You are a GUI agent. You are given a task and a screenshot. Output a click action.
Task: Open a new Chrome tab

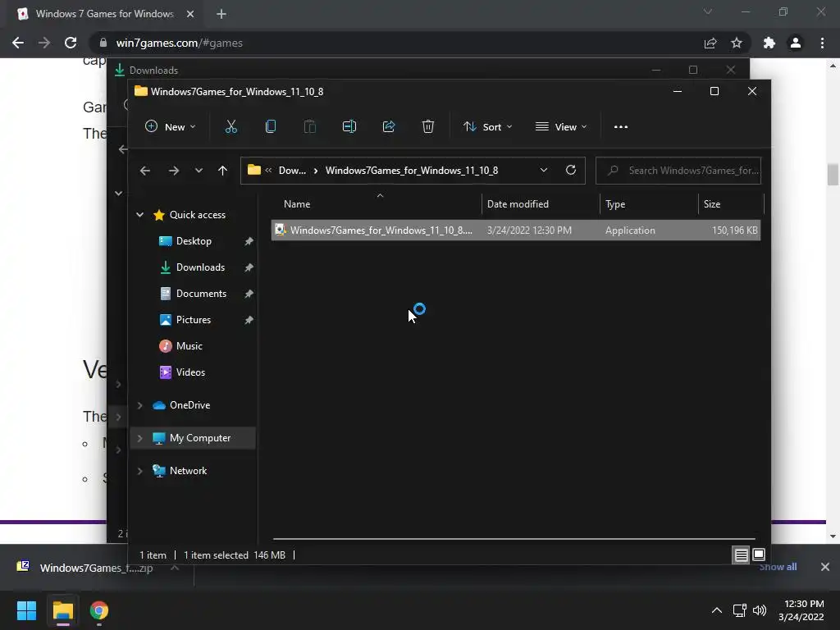pos(221,14)
